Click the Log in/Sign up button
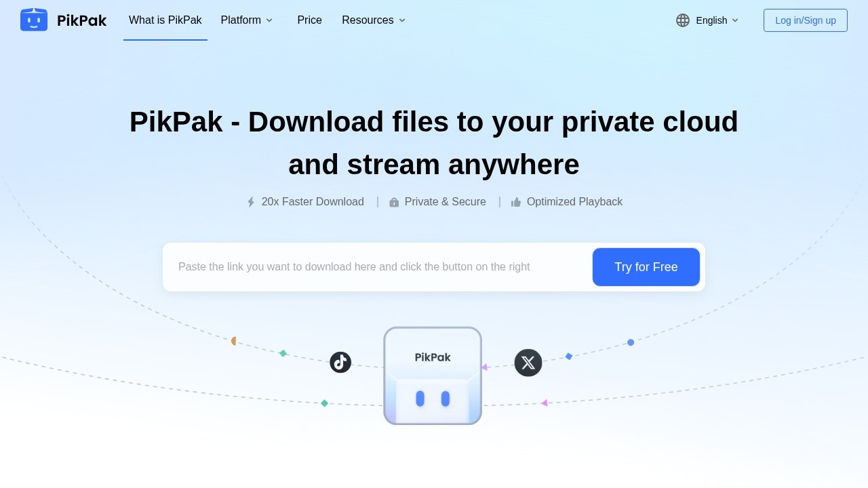 tap(806, 20)
